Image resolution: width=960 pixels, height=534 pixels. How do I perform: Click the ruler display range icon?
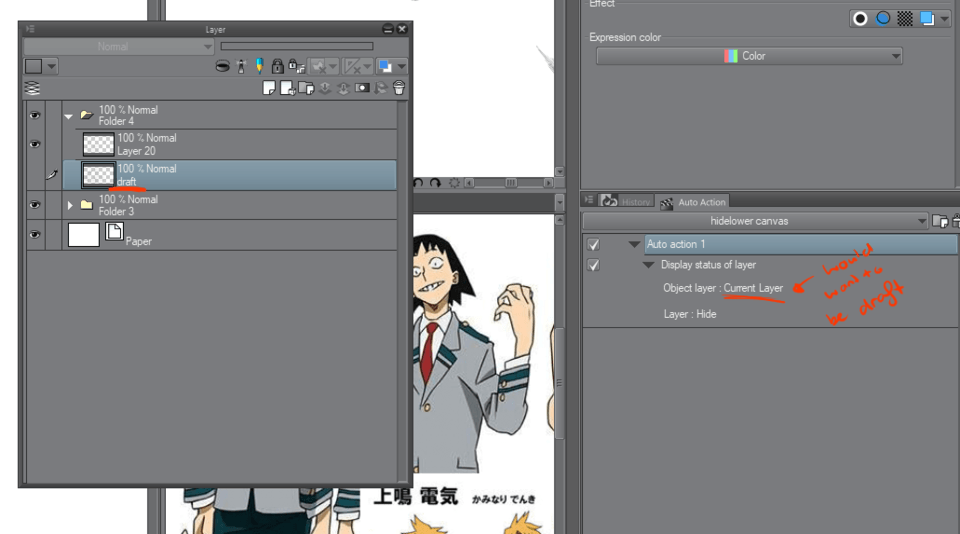(352, 66)
